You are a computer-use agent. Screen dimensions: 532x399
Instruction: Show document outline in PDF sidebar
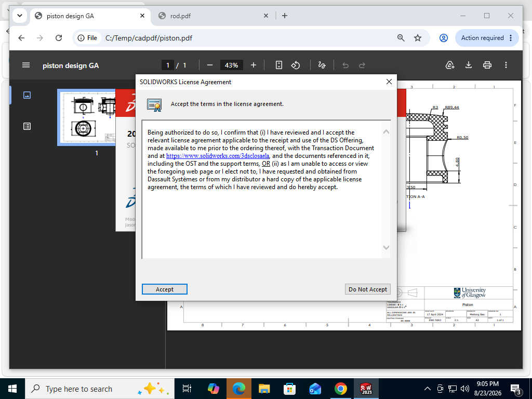(27, 126)
